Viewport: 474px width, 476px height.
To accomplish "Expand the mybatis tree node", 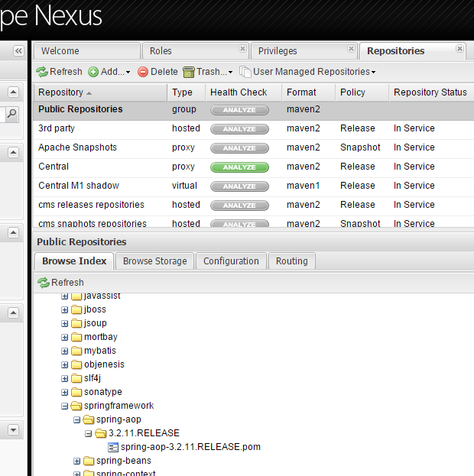I will (64, 351).
